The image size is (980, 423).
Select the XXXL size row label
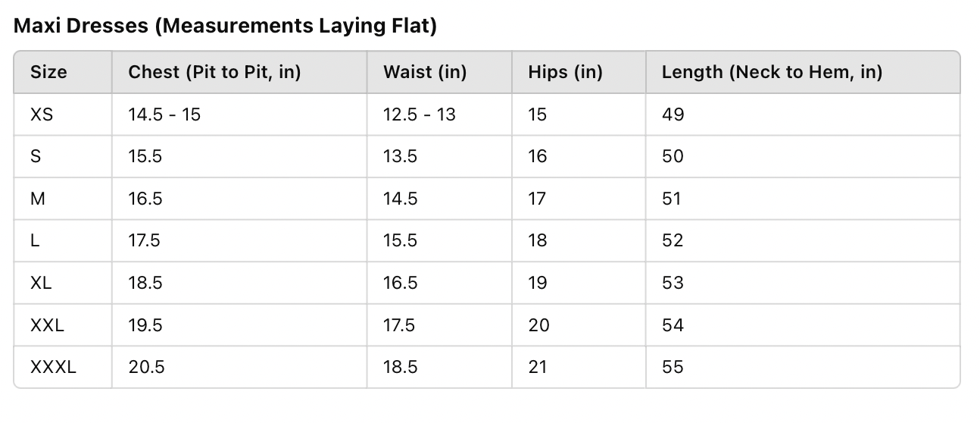click(x=53, y=368)
